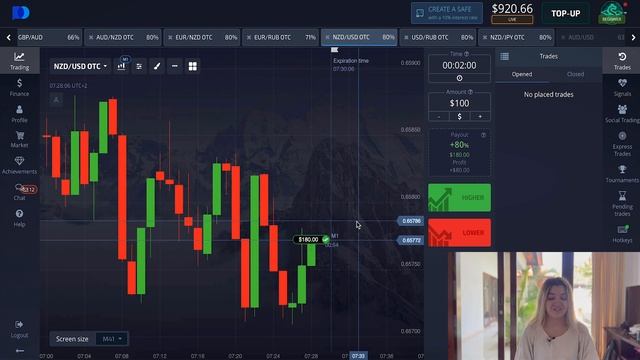640x360 pixels.
Task: Open Pending trades panel
Action: tap(622, 204)
